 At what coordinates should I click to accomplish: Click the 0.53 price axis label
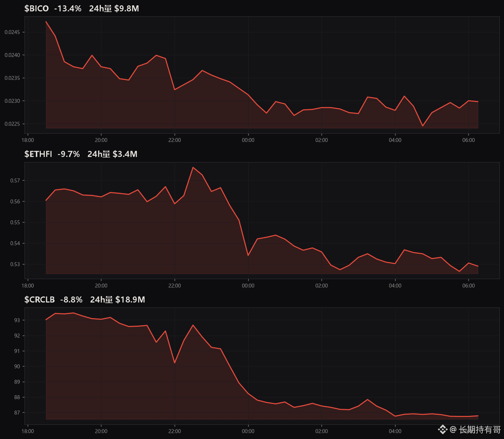15,264
